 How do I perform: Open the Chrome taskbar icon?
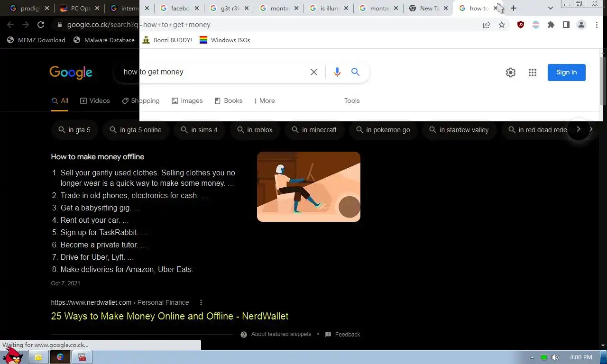pos(60,357)
